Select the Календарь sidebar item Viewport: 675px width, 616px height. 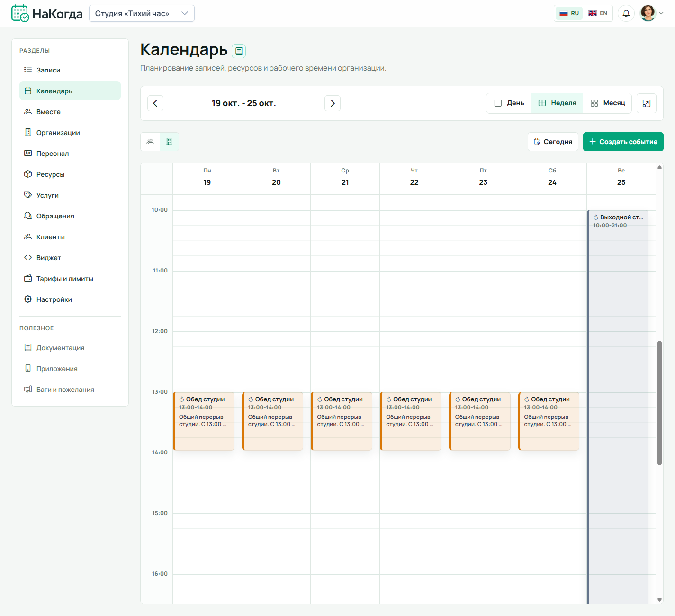[x=70, y=91]
